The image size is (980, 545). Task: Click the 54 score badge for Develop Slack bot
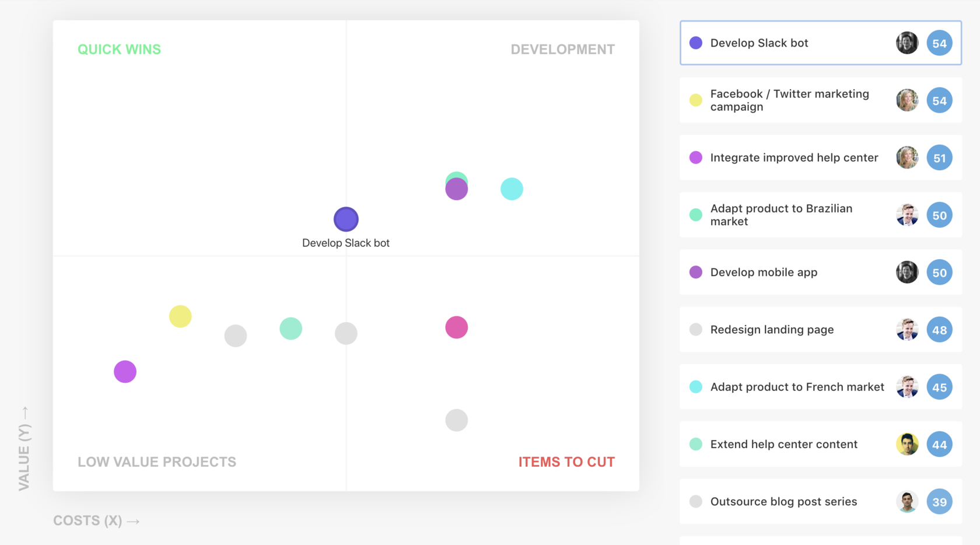pos(940,43)
